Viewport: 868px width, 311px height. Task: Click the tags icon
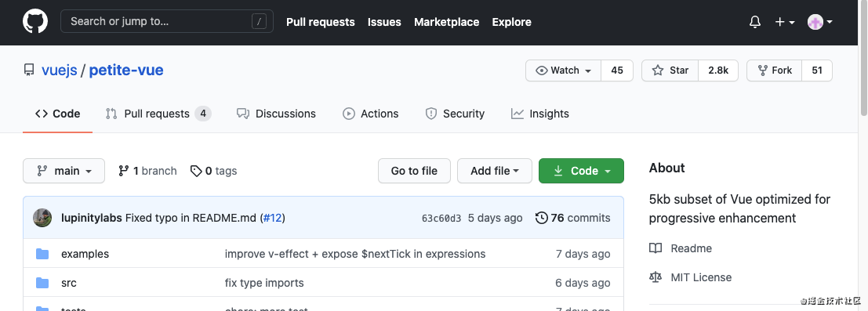(x=196, y=171)
